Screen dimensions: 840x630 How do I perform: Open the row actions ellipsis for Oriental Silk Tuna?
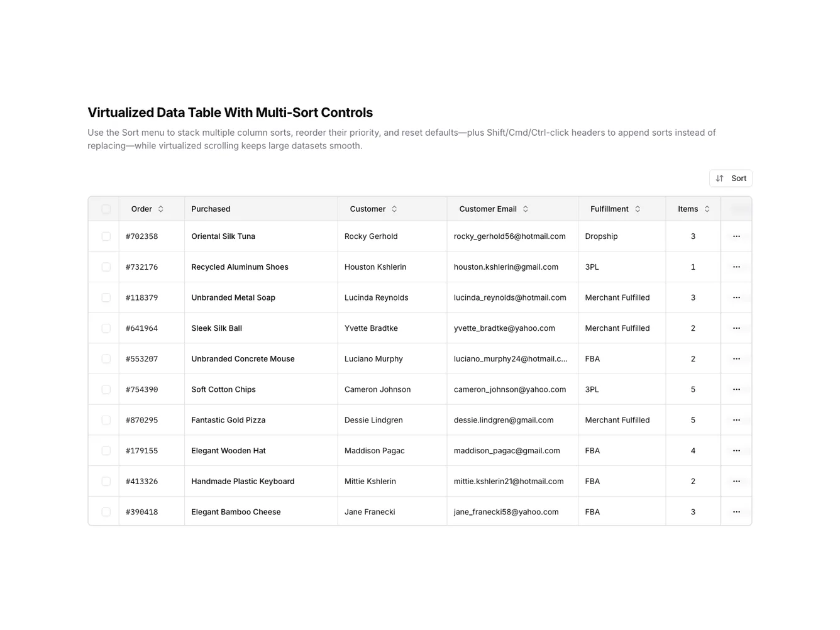[x=736, y=236]
